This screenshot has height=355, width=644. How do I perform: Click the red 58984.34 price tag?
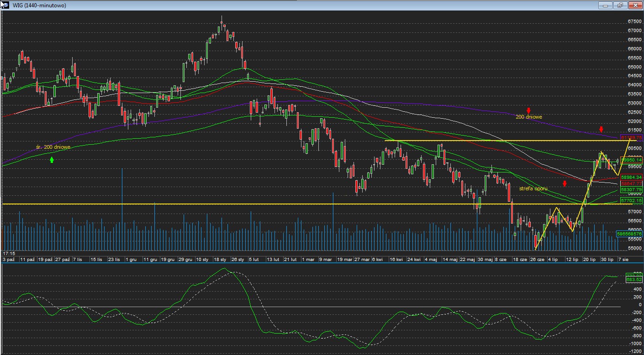pos(631,177)
